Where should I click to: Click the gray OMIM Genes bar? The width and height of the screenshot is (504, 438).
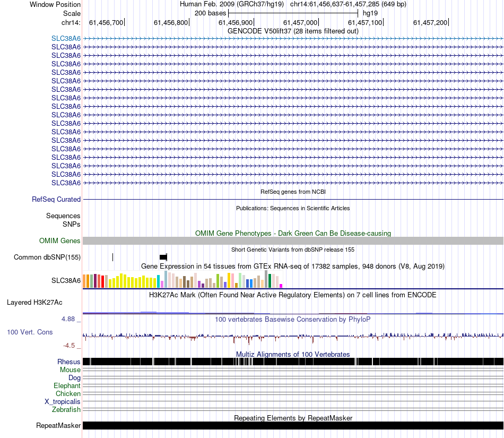tap(293, 241)
